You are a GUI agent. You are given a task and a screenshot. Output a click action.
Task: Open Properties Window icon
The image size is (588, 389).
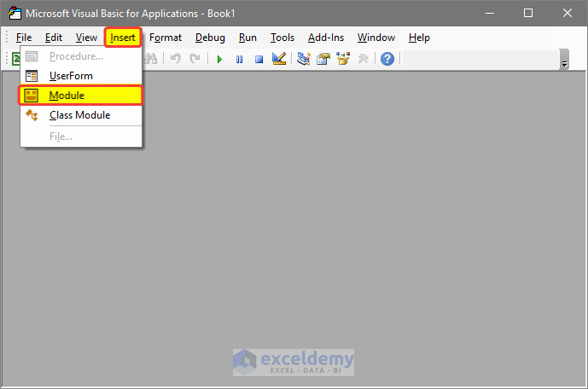[x=323, y=59]
